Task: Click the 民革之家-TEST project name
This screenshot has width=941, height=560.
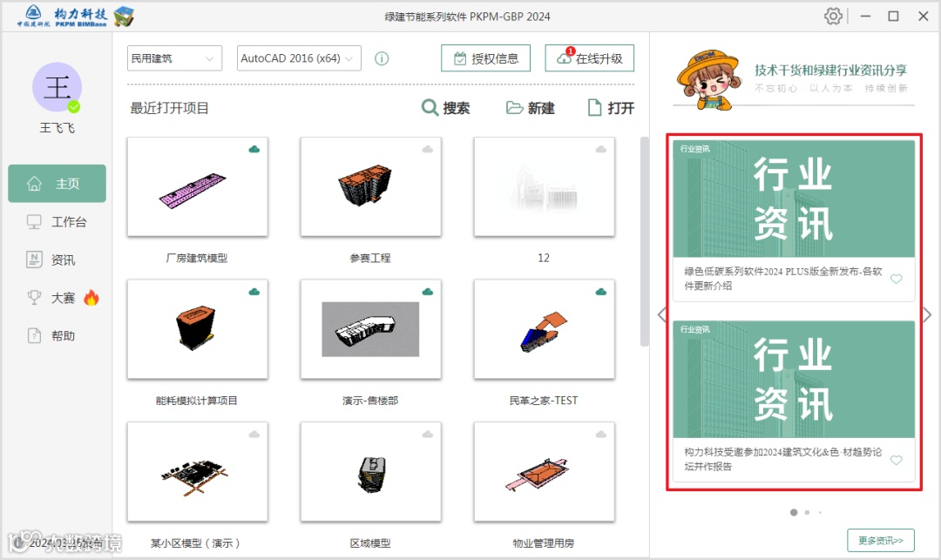Action: pyautogui.click(x=544, y=401)
